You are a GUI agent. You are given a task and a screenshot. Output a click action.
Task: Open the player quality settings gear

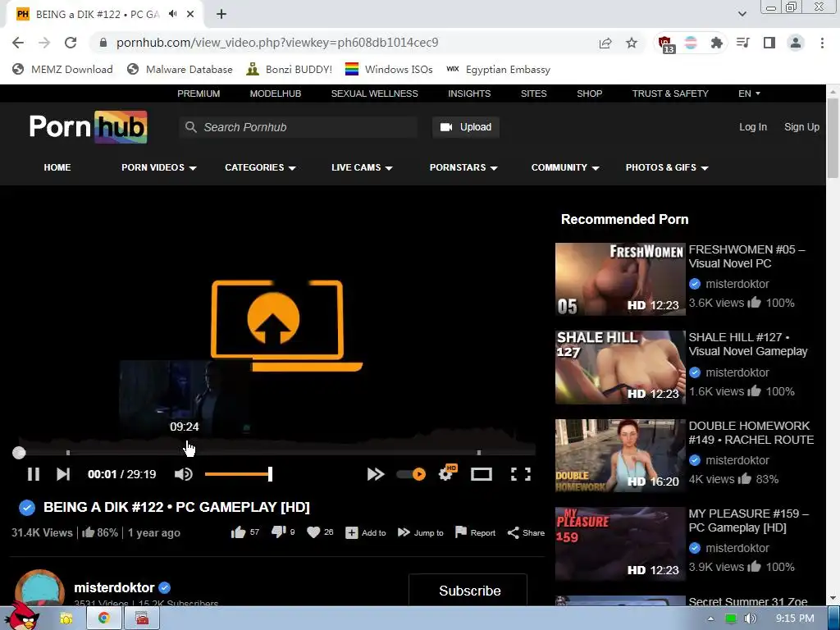(x=447, y=473)
